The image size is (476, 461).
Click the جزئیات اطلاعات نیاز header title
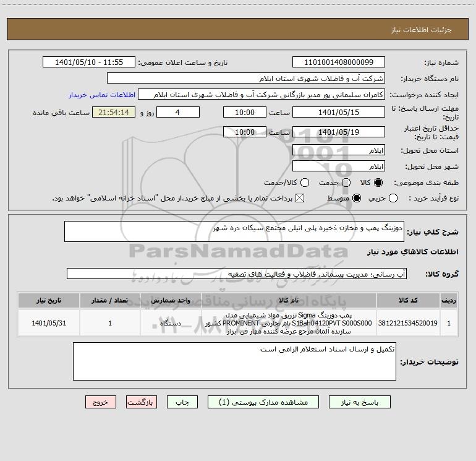click(422, 30)
